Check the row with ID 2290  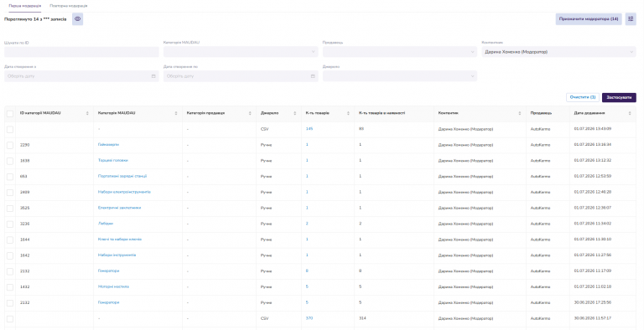pyautogui.click(x=10, y=145)
